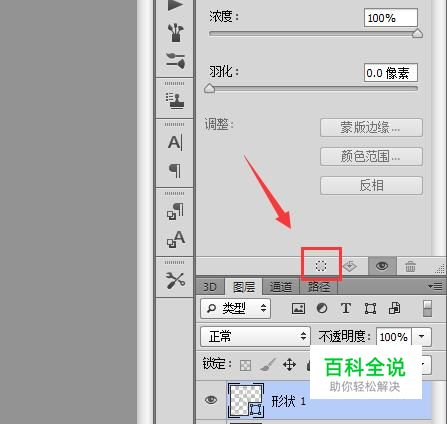Filter for type layers T icon
Image resolution: width=447 pixels, height=424 pixels.
coord(346,308)
